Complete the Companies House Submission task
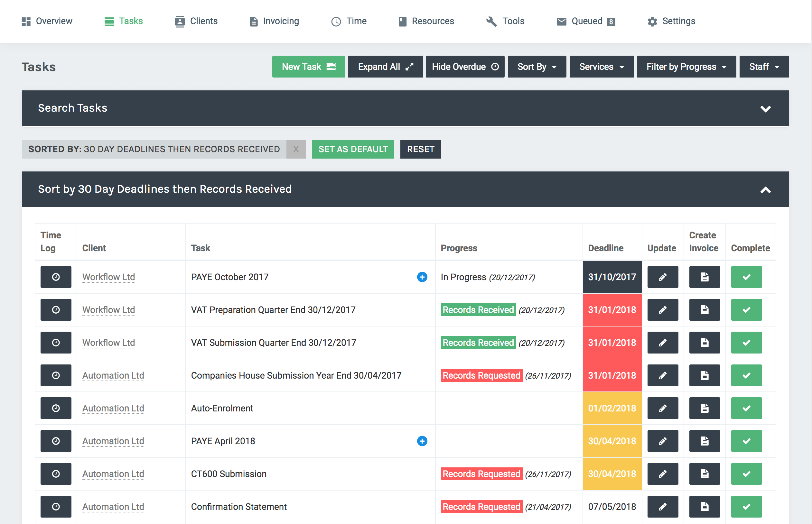This screenshot has width=812, height=524. pos(746,375)
